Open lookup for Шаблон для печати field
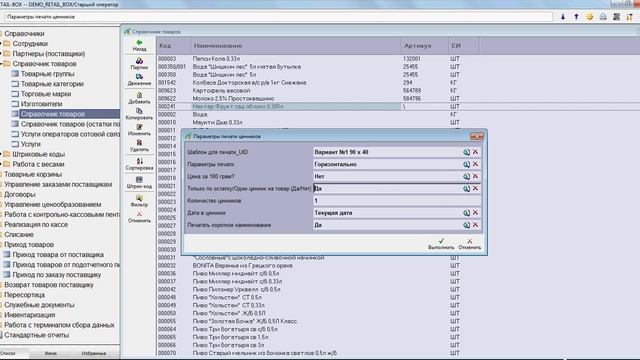This screenshot has height=360, width=640. [466, 152]
